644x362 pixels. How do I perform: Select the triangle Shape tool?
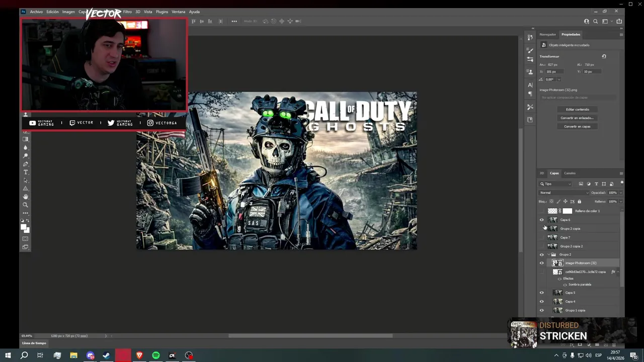(x=26, y=188)
